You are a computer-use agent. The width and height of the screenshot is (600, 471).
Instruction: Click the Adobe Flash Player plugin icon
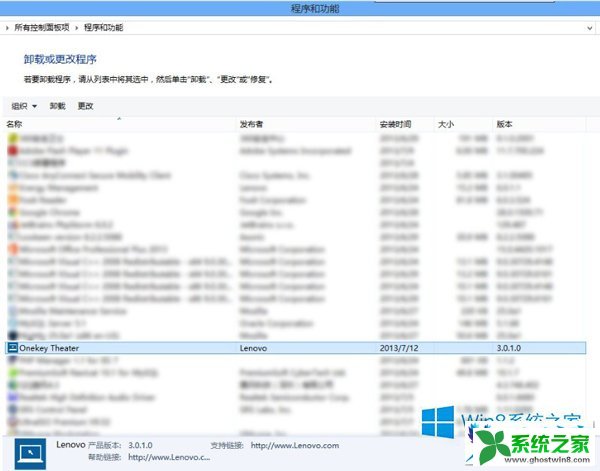pyautogui.click(x=12, y=150)
